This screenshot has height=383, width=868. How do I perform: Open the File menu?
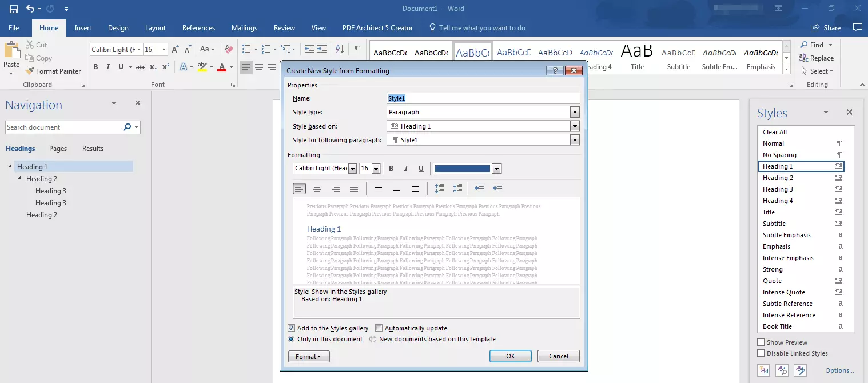(14, 28)
